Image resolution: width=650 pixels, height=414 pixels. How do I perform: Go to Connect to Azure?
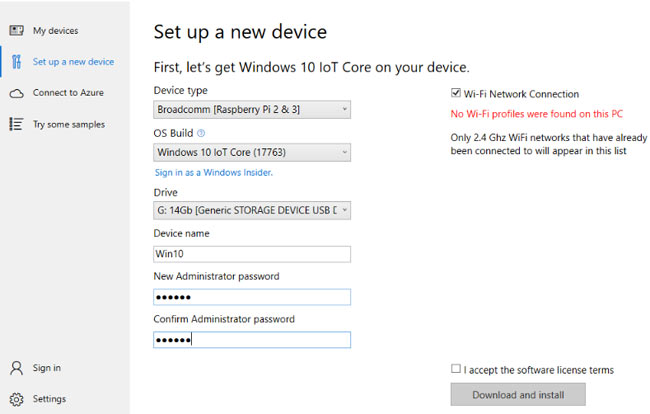(68, 93)
